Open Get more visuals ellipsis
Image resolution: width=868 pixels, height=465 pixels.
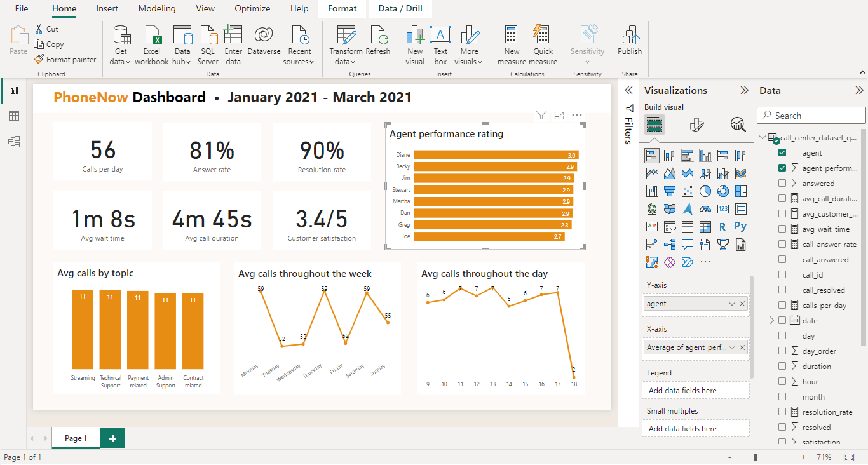(705, 262)
